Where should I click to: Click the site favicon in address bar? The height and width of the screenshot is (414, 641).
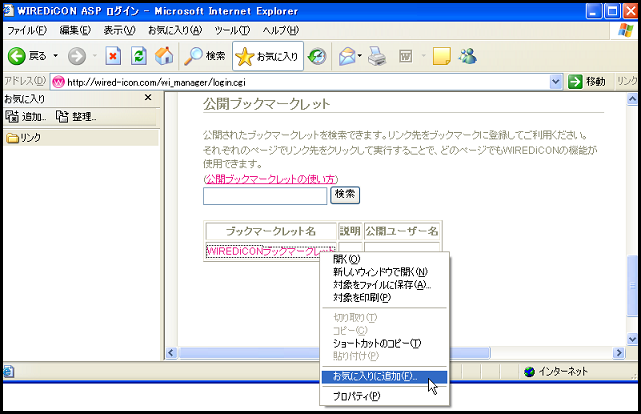pyautogui.click(x=58, y=82)
